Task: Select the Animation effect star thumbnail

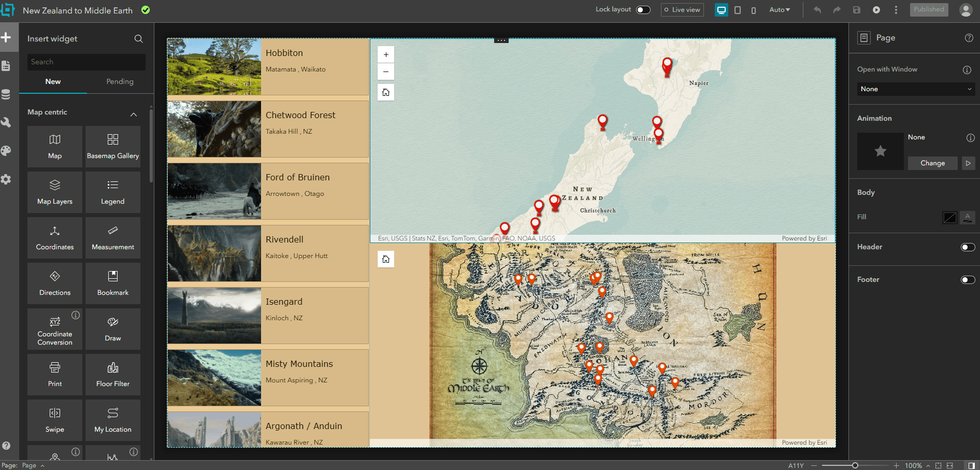Action: (880, 151)
